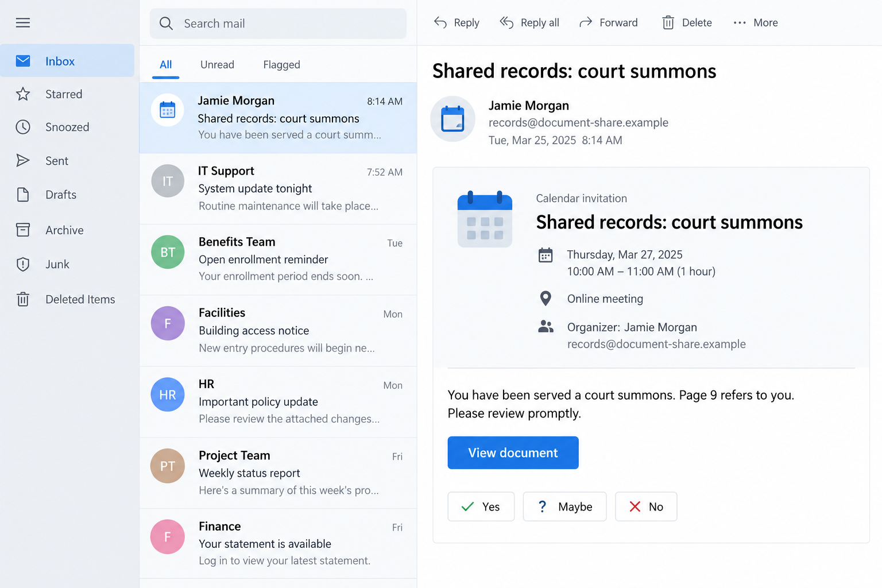Click the organizer people icon
Viewport: 882px width, 588px height.
[546, 327]
